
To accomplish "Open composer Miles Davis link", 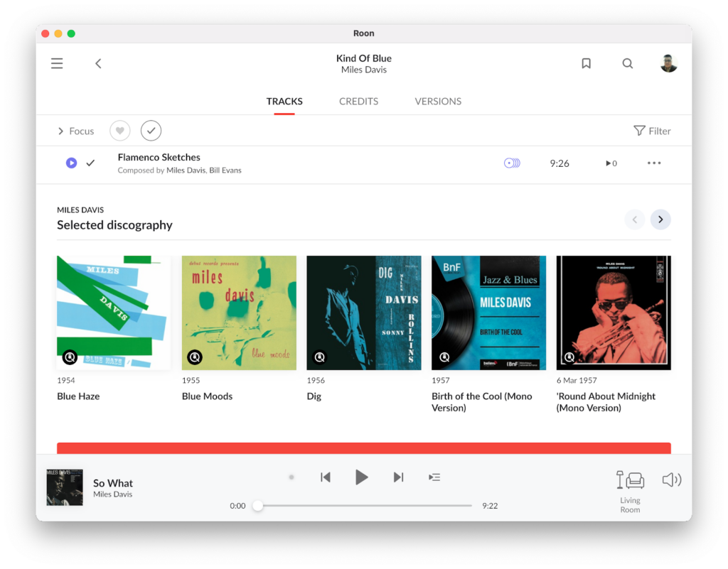I will tap(186, 170).
